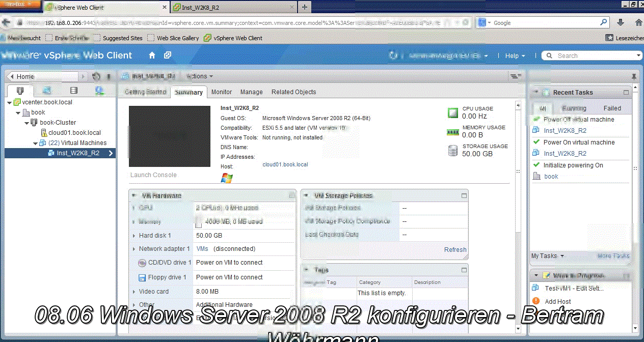
Task: Open the book link in Recent Tasks
Action: pyautogui.click(x=551, y=177)
